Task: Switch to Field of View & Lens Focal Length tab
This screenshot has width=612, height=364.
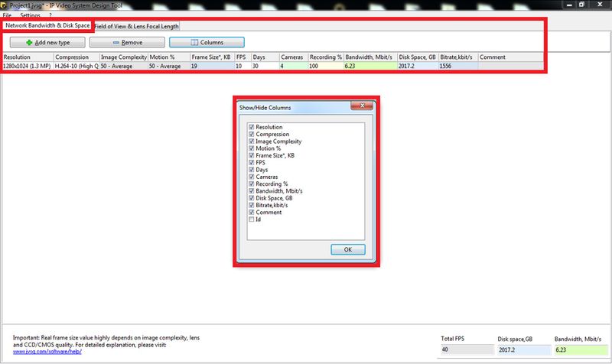Action: pyautogui.click(x=137, y=26)
